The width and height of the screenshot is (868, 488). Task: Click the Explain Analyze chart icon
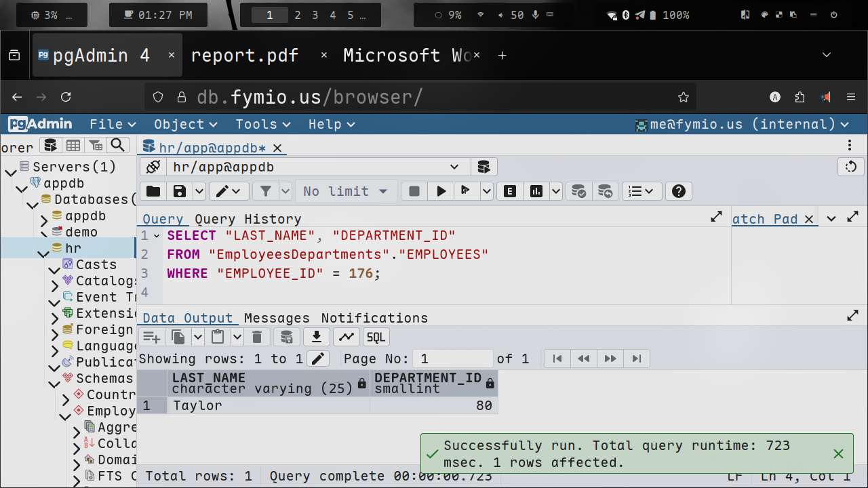pyautogui.click(x=536, y=191)
